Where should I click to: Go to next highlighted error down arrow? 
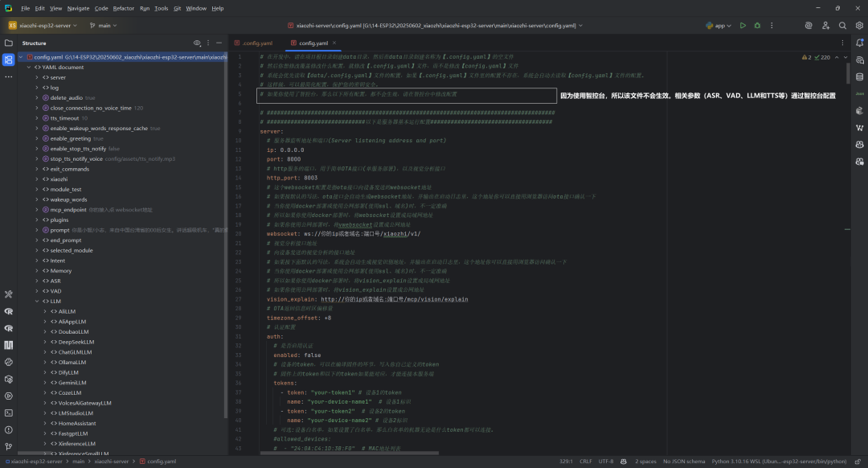click(x=845, y=57)
